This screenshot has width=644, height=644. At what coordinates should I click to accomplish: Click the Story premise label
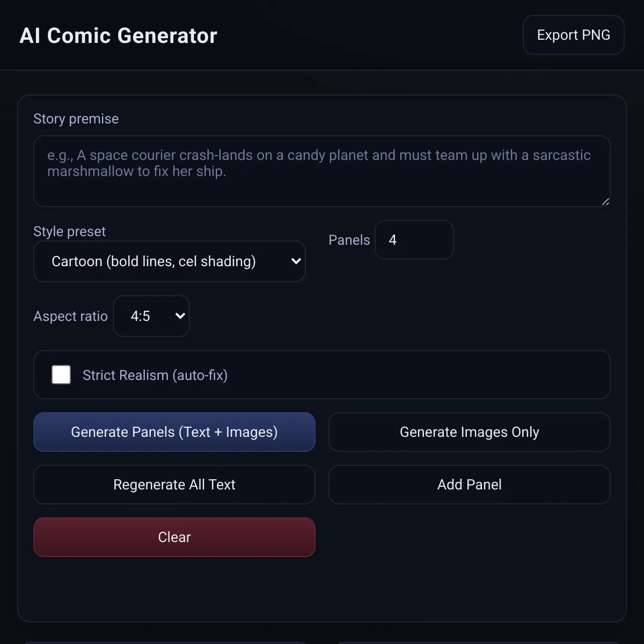coord(76,119)
